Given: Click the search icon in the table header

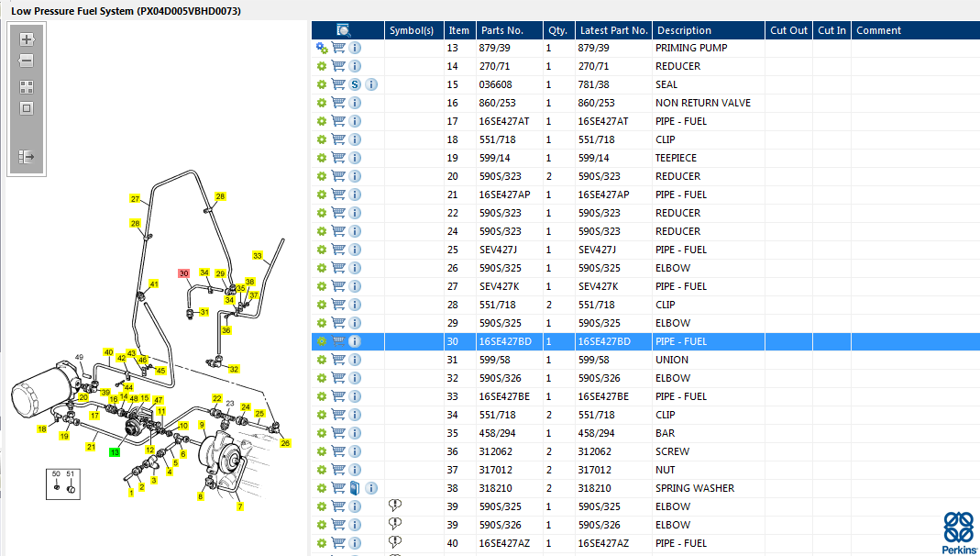Looking at the screenshot, I should click(344, 30).
